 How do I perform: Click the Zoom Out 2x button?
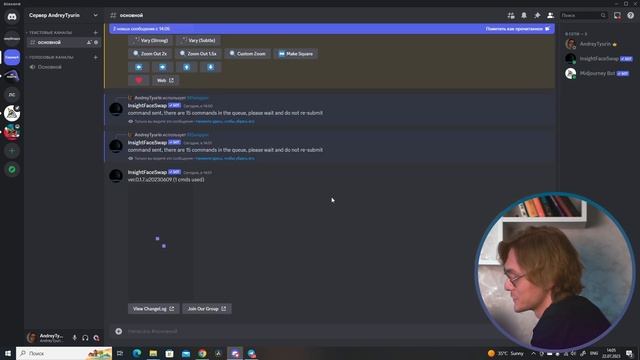[x=150, y=53]
